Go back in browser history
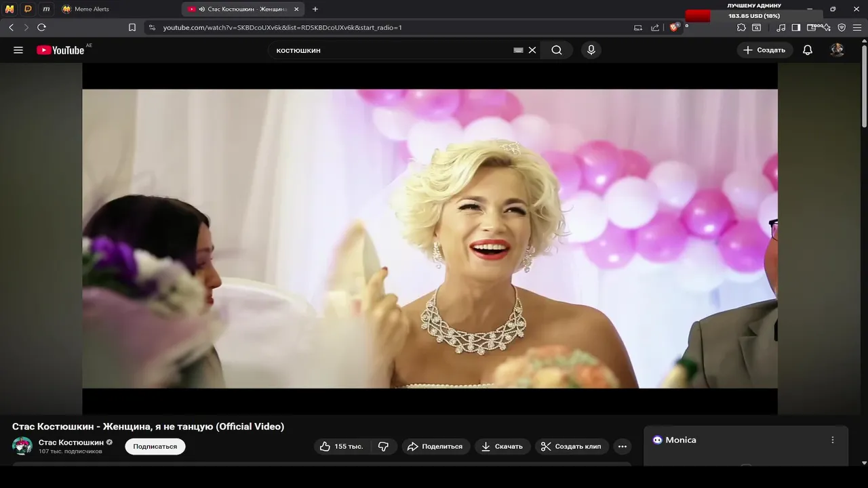 [x=11, y=28]
